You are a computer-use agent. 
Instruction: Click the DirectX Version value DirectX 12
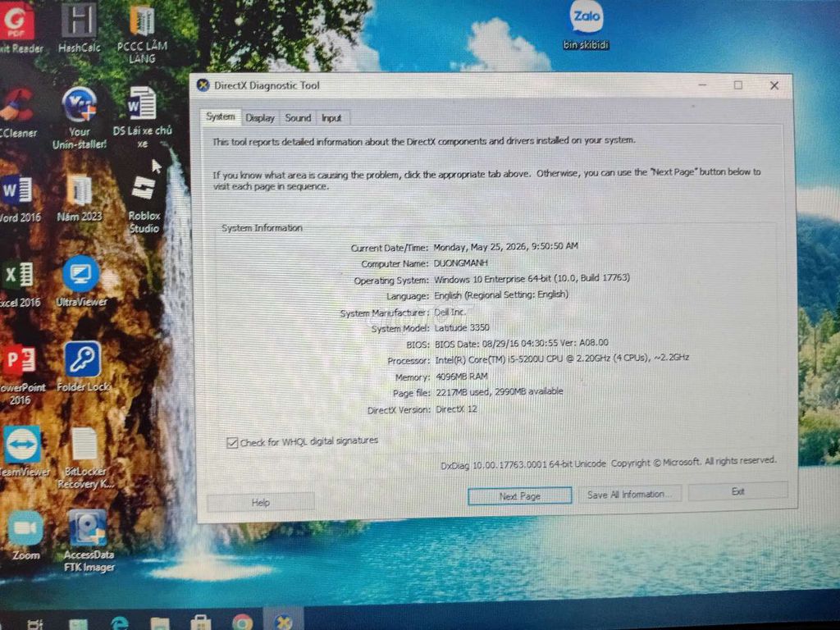click(456, 409)
